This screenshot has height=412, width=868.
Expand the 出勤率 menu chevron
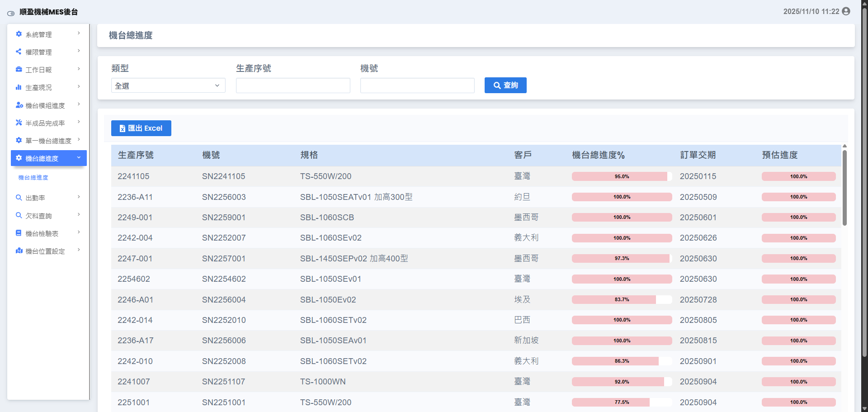[x=79, y=197]
